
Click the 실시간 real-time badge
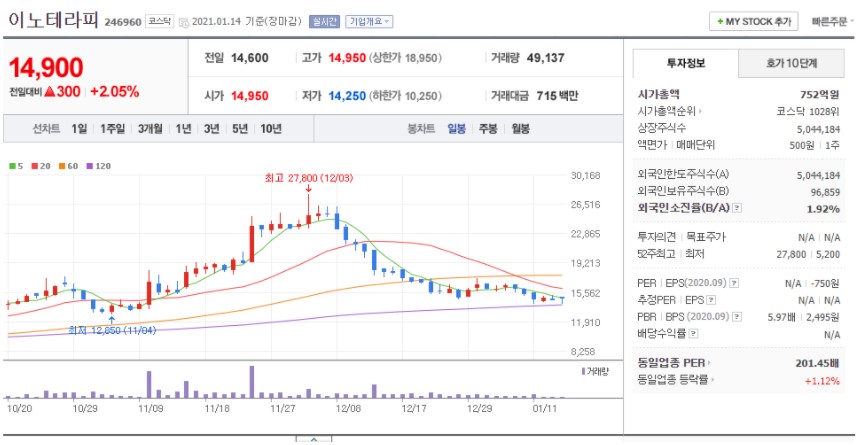coord(324,21)
